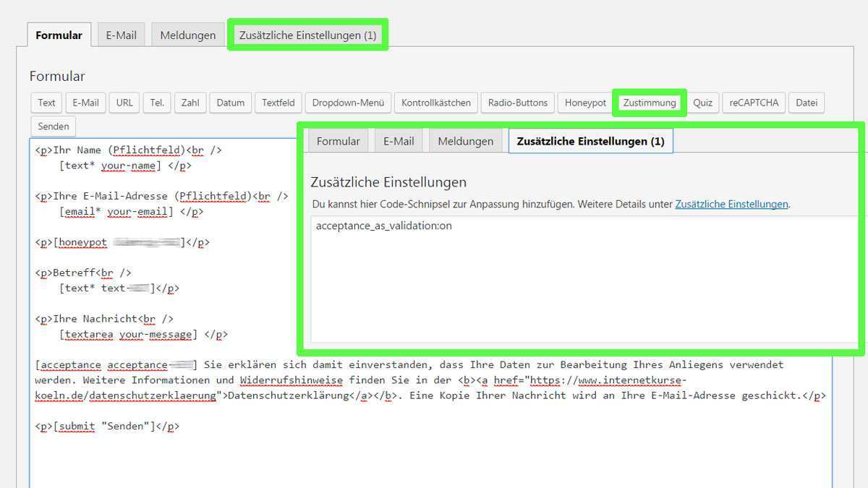The width and height of the screenshot is (868, 488).
Task: Click the submit "Senden" line in form code editor
Action: coord(107,427)
